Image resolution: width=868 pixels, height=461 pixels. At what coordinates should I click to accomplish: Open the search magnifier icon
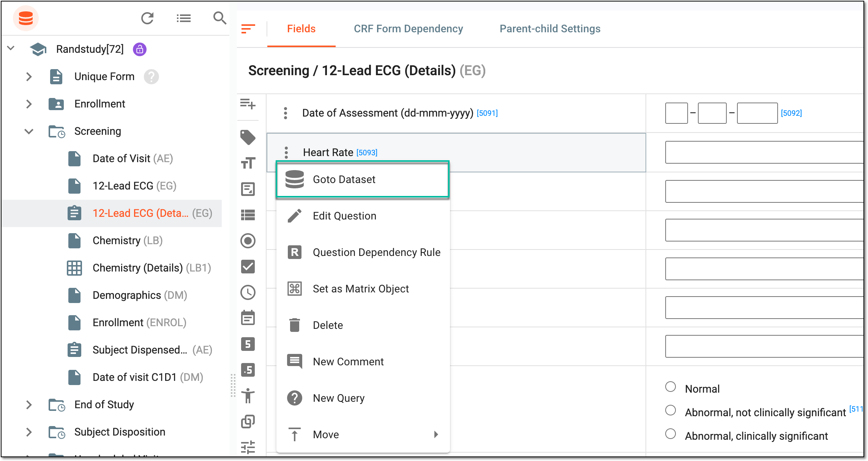219,18
